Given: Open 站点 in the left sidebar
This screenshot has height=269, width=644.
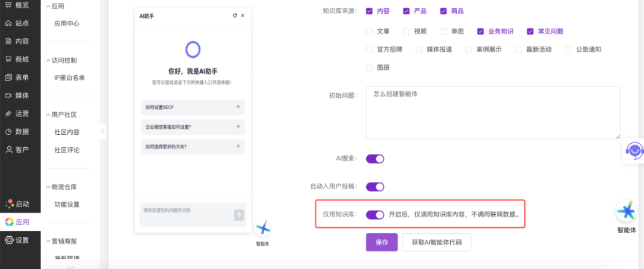Looking at the screenshot, I should coord(17,23).
